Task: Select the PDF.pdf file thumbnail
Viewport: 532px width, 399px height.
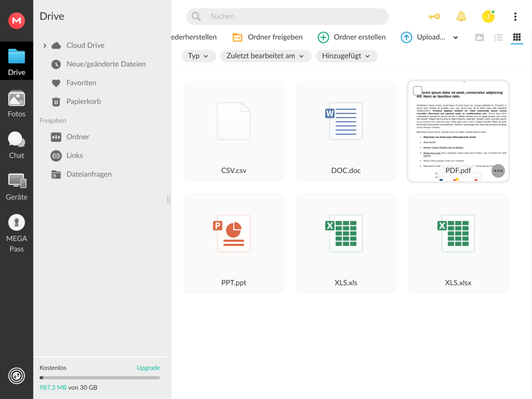Action: (x=458, y=131)
